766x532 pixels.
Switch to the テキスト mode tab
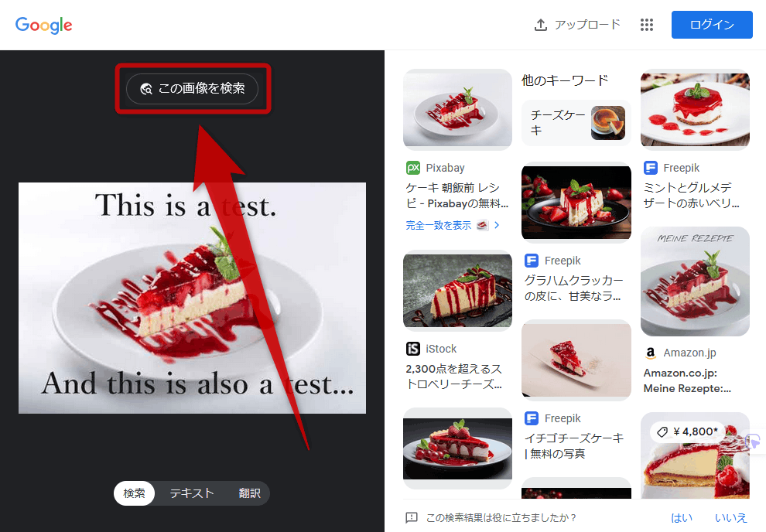click(192, 493)
